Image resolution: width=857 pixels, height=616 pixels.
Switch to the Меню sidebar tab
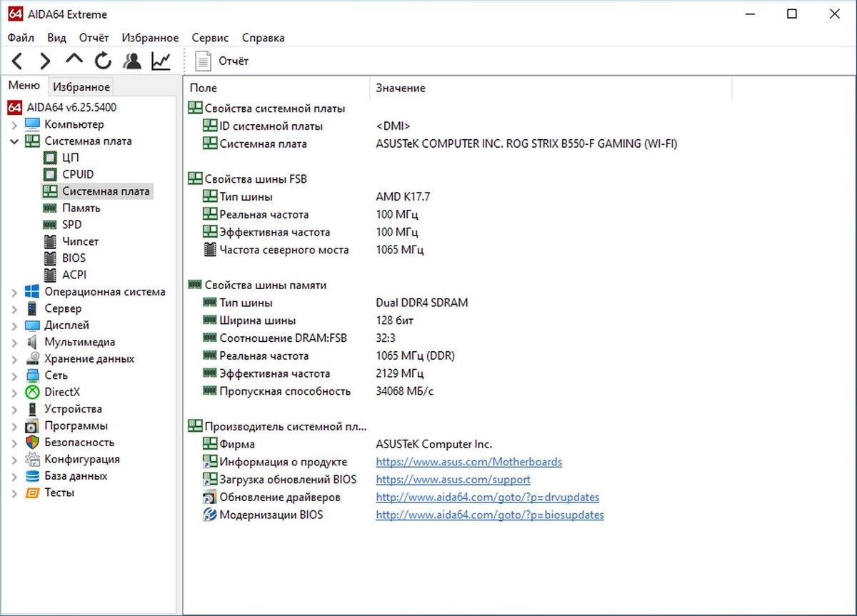point(24,86)
